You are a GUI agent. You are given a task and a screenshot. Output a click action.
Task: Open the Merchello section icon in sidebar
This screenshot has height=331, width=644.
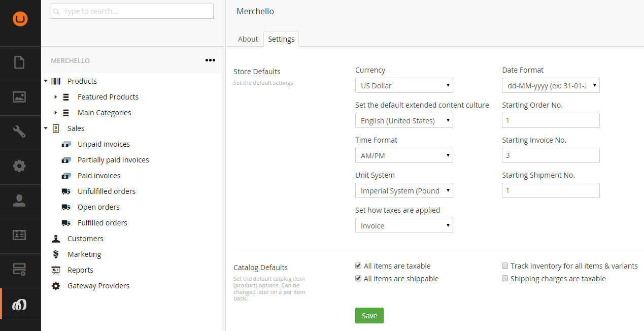coord(19,304)
